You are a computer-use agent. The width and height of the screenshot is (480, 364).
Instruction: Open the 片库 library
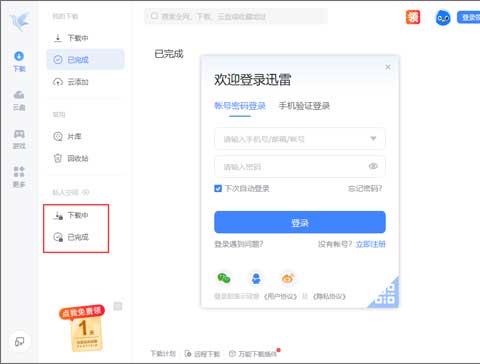pyautogui.click(x=85, y=136)
